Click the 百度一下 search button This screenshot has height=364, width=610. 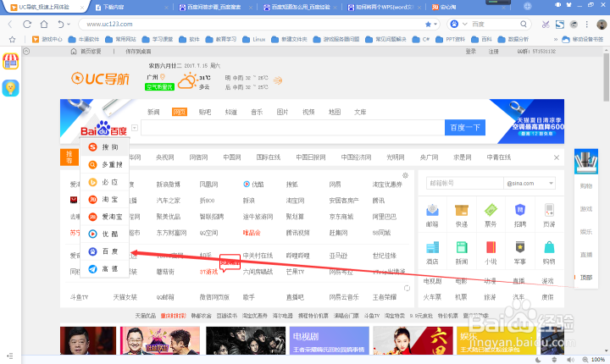(465, 128)
